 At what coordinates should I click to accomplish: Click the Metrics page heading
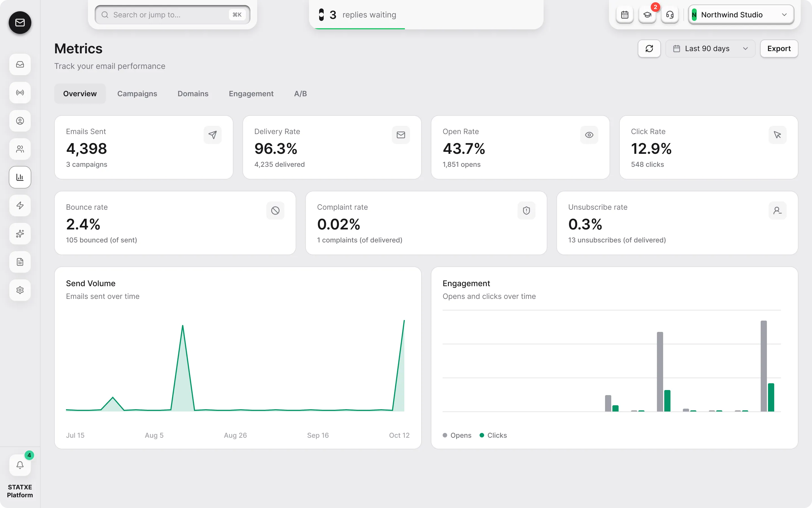click(78, 49)
